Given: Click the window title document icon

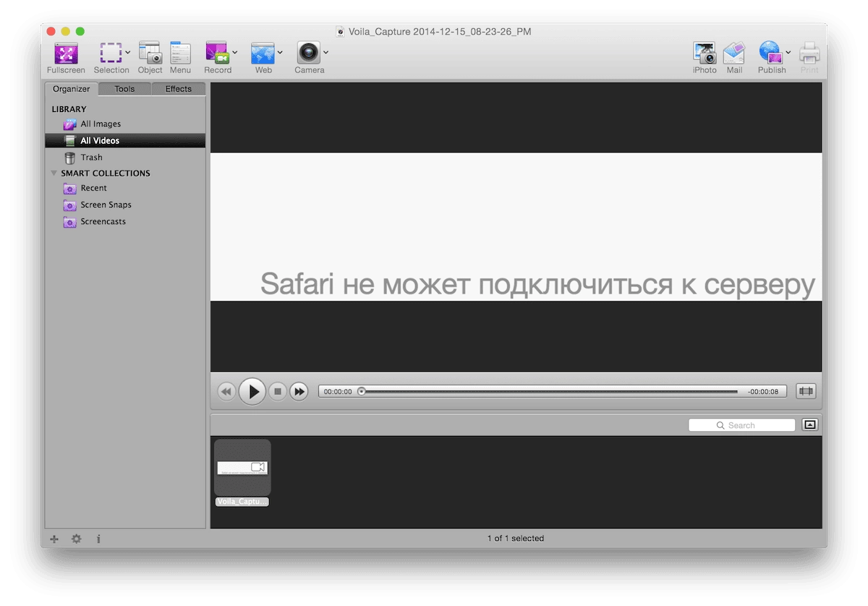Looking at the screenshot, I should [341, 32].
